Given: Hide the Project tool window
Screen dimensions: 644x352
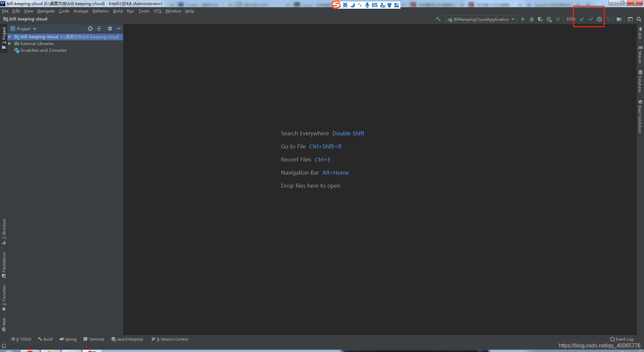Looking at the screenshot, I should 119,29.
